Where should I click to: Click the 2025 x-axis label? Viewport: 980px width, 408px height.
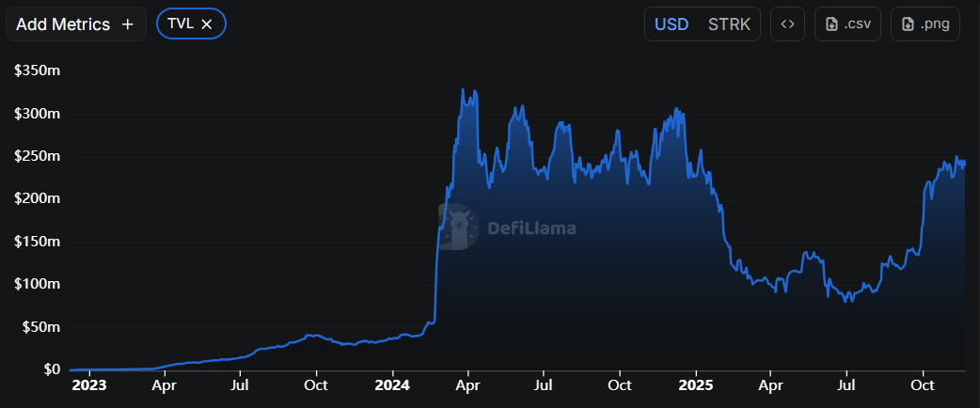[695, 384]
